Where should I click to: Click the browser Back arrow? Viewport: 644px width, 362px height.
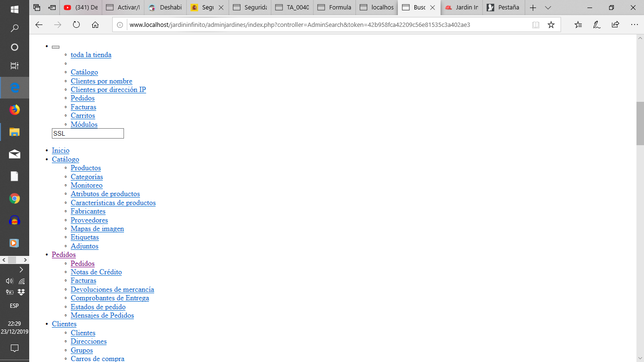coord(39,25)
